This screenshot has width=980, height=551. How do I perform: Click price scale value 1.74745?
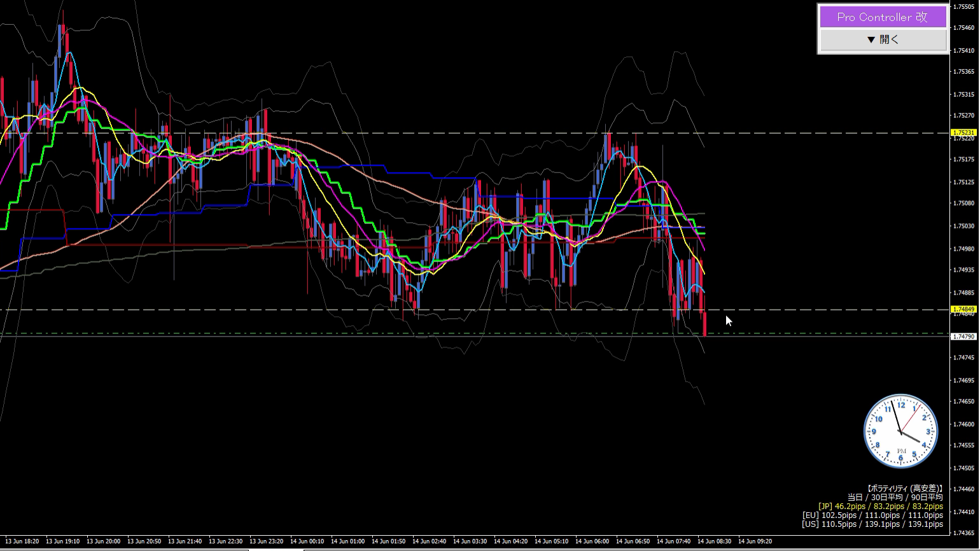tap(965, 358)
